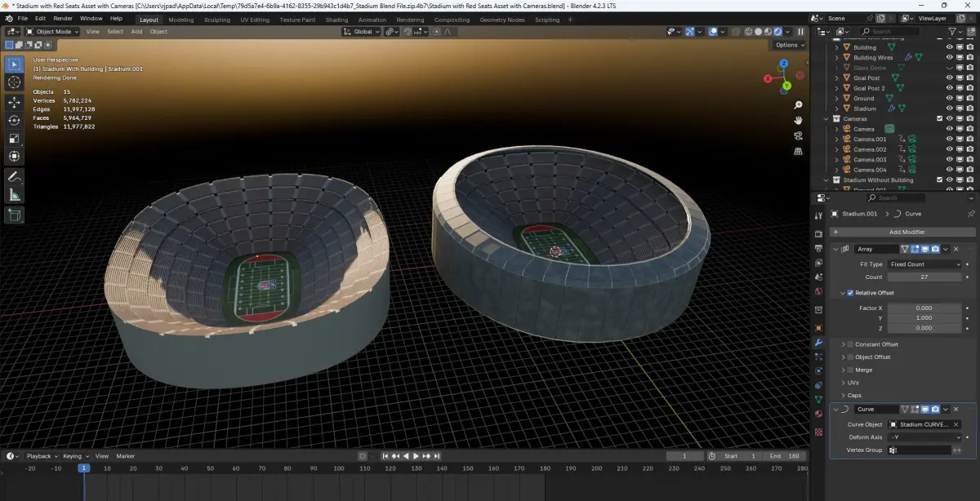The height and width of the screenshot is (501, 980).
Task: Switch perspective/orthographic with the grid gizmo
Action: [798, 151]
